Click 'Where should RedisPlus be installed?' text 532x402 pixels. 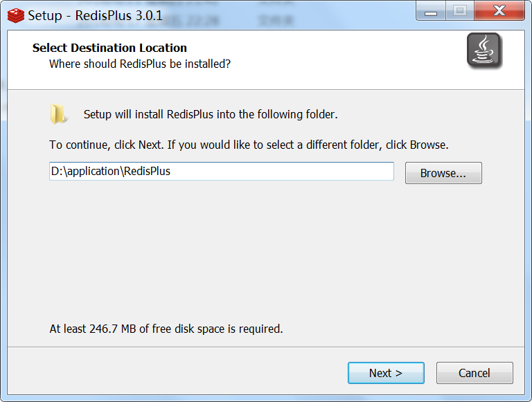click(x=140, y=64)
